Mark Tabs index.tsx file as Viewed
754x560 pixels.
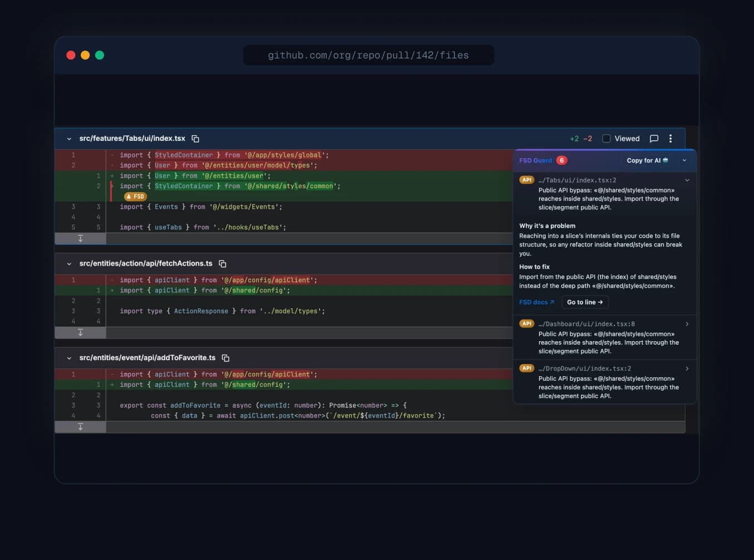(x=606, y=139)
